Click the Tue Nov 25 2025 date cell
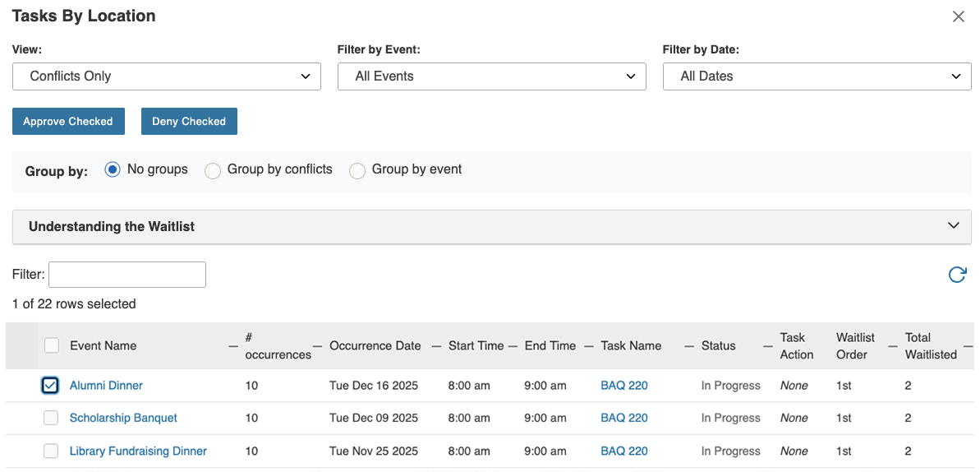The width and height of the screenshot is (980, 472). 374,451
